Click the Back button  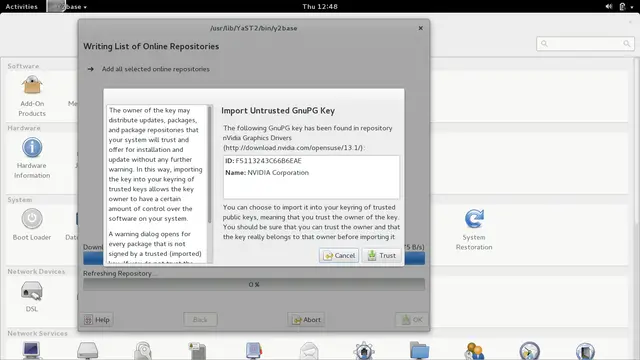200,320
